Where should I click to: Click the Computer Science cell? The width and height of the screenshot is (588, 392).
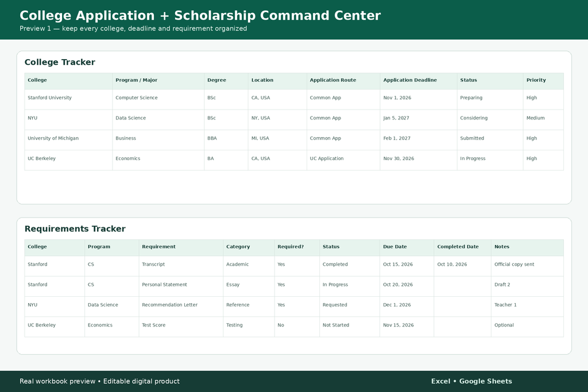pyautogui.click(x=158, y=99)
